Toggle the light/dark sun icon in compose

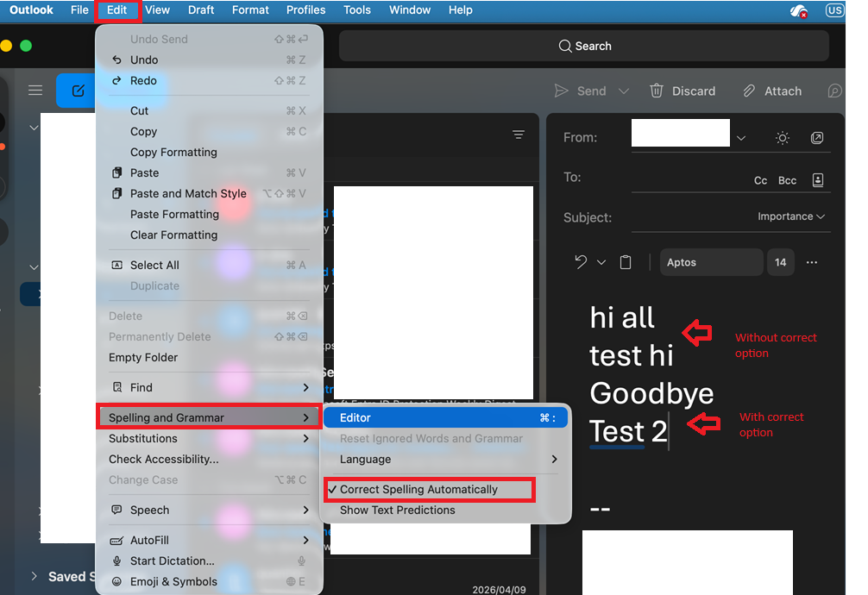783,138
